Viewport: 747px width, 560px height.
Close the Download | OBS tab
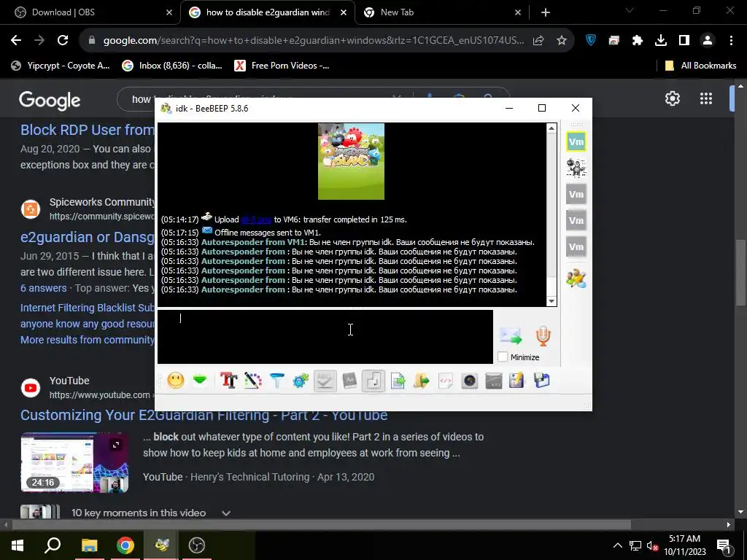pyautogui.click(x=169, y=12)
